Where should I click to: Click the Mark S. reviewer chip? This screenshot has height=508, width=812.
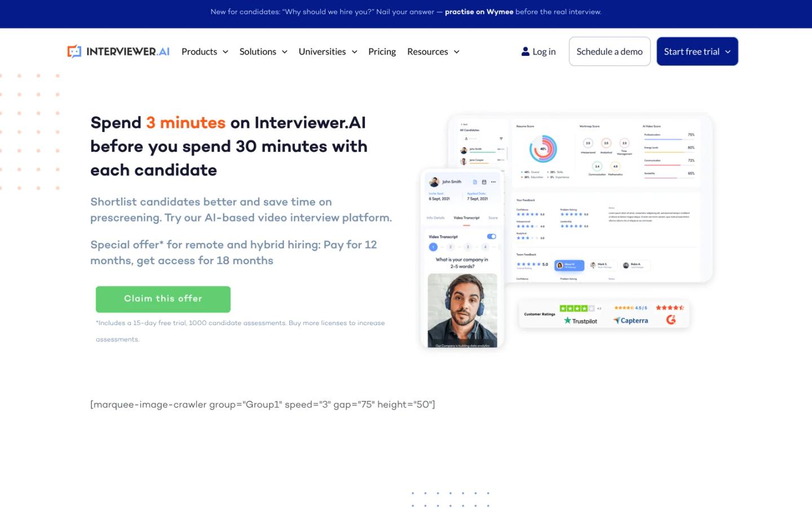[x=603, y=265]
